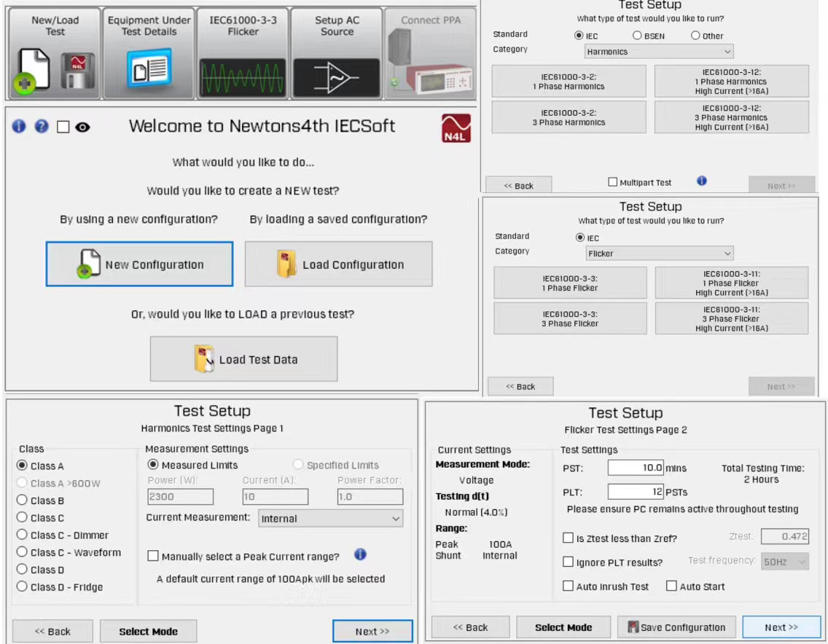Click the blue info icon beside welcome title
This screenshot has height=644, width=828.
coord(19,127)
